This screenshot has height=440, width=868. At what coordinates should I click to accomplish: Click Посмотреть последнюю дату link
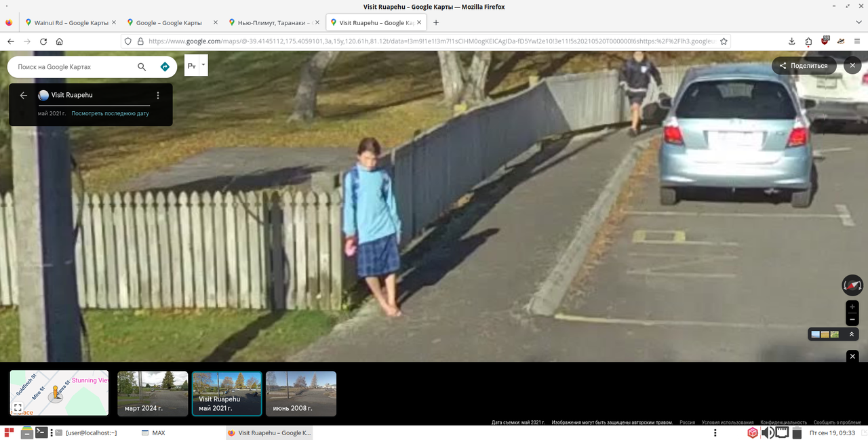[110, 113]
